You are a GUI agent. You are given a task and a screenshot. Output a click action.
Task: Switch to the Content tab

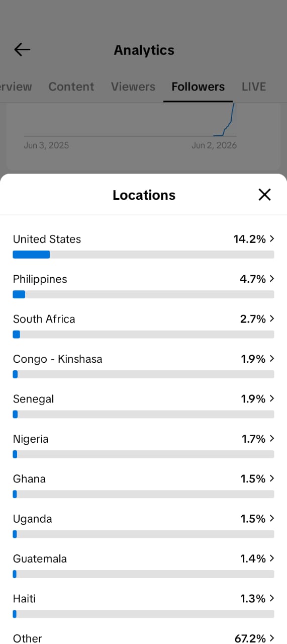click(71, 87)
